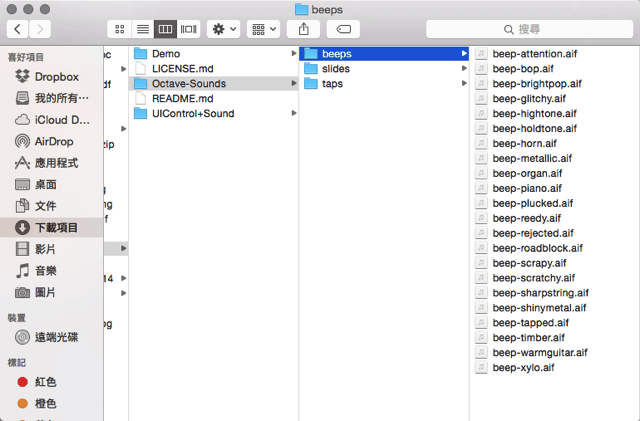Select README.md file
Viewport: 640px width, 421px height.
click(x=213, y=98)
